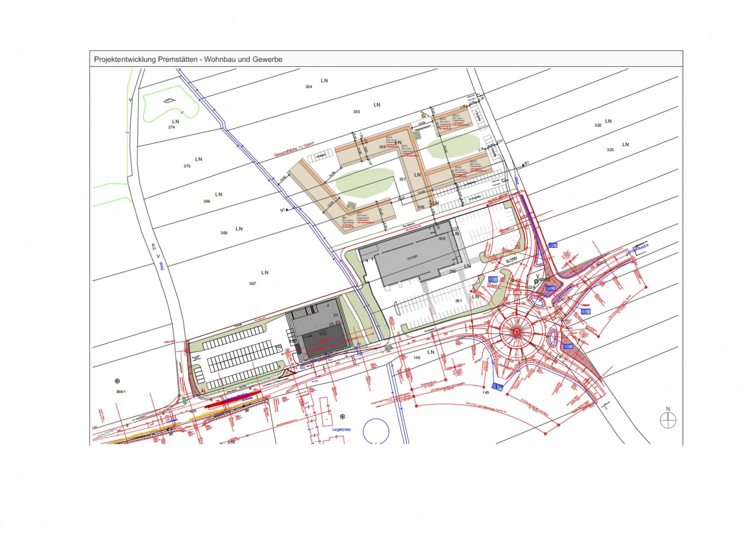Viewport: 756px width, 534px height.
Task: Click parcel number 367 label
Action: pos(252,283)
